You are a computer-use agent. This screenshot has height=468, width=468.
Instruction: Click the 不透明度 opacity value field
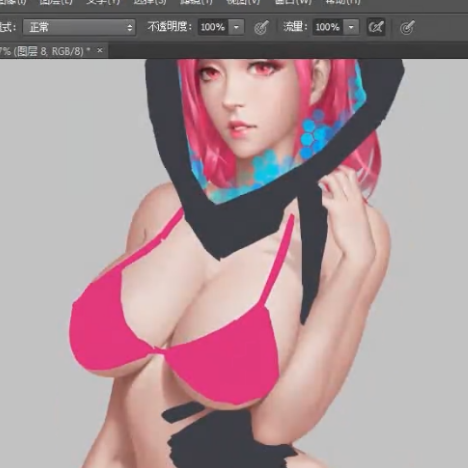coord(213,27)
